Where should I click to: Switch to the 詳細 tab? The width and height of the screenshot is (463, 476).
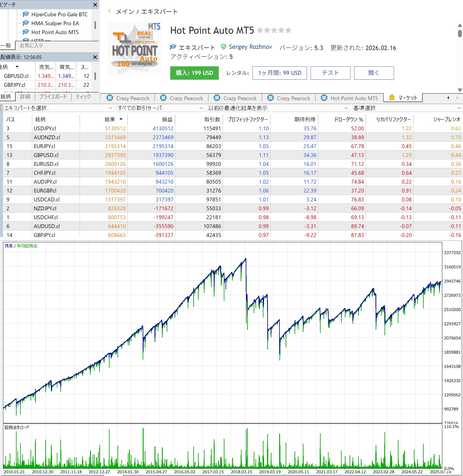pos(25,97)
